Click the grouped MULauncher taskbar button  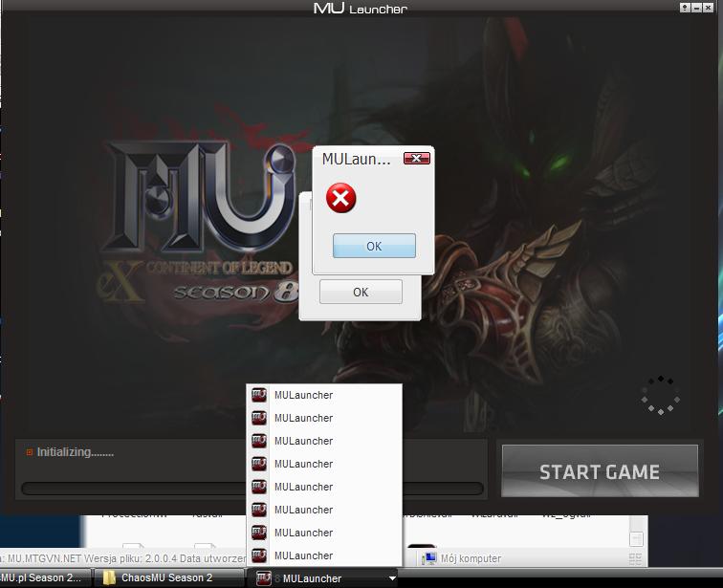coord(323,578)
